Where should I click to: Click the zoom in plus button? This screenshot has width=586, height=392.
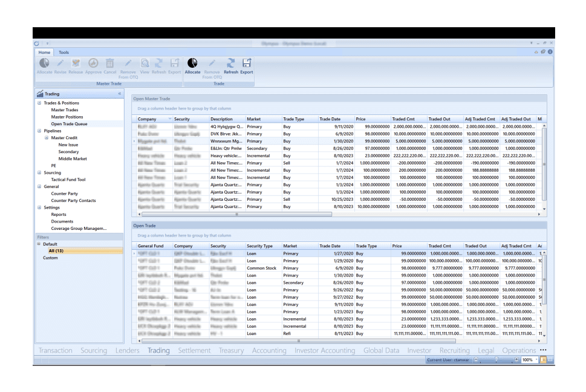(516, 359)
